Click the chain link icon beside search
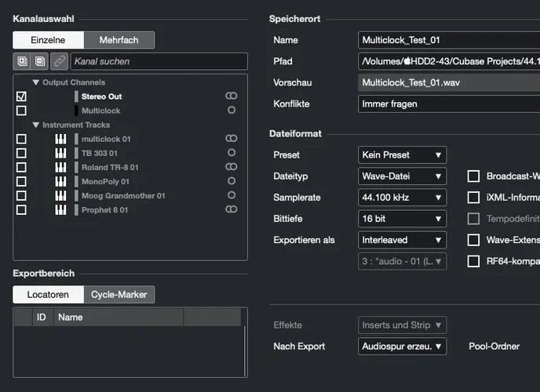This screenshot has width=540, height=392. [x=60, y=61]
